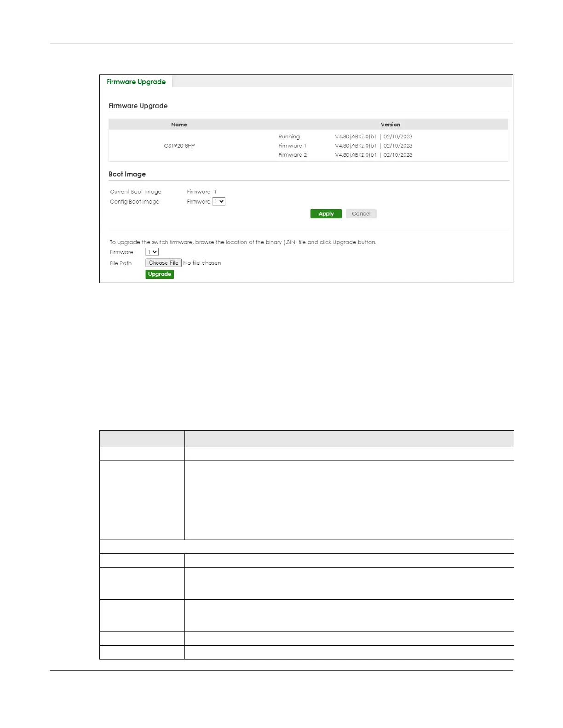Screen dimensions: 563x728
Task: Click the Running version value V4.80(ABKZ.0)b1
Action: 356,136
